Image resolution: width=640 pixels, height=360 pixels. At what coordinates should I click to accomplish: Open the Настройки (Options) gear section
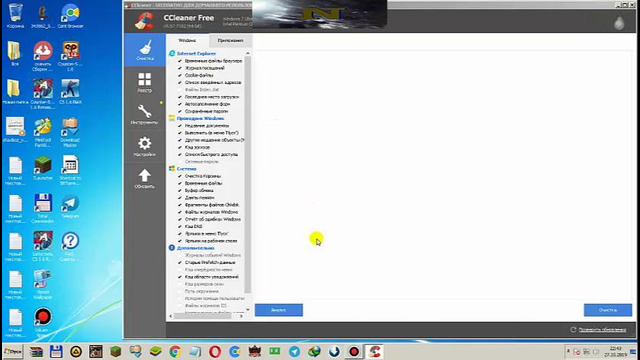(144, 147)
